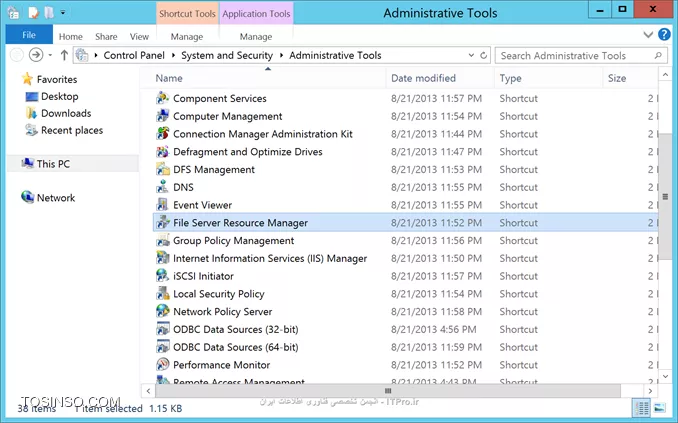Click the "Remote Access Management" row
The height and width of the screenshot is (423, 678).
coord(406,381)
